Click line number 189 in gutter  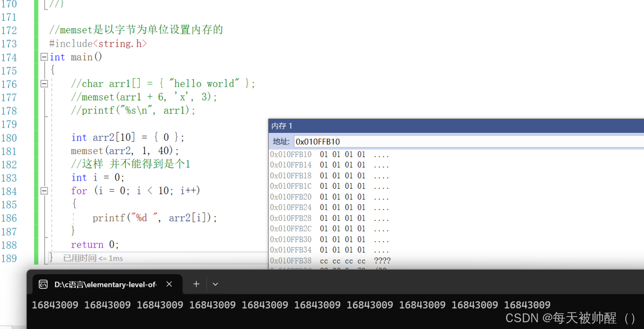coord(9,259)
